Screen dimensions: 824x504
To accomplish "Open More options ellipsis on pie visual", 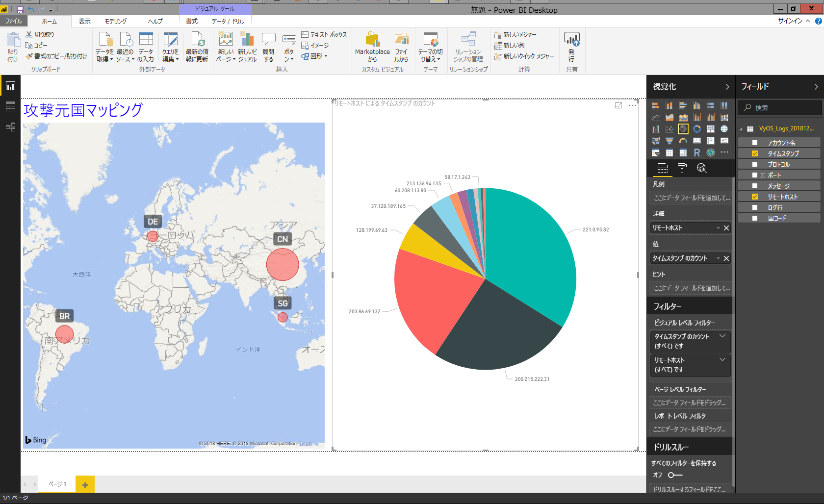I will 632,105.
